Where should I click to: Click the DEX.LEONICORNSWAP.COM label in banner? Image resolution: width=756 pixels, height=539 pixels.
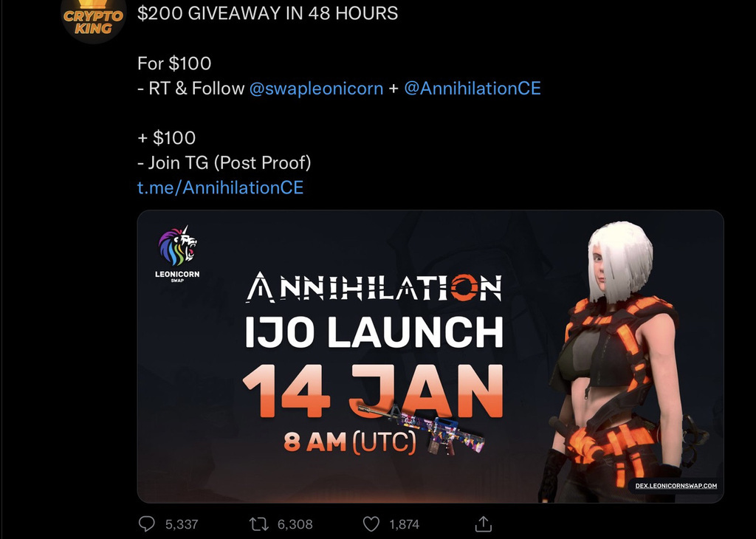pyautogui.click(x=676, y=486)
